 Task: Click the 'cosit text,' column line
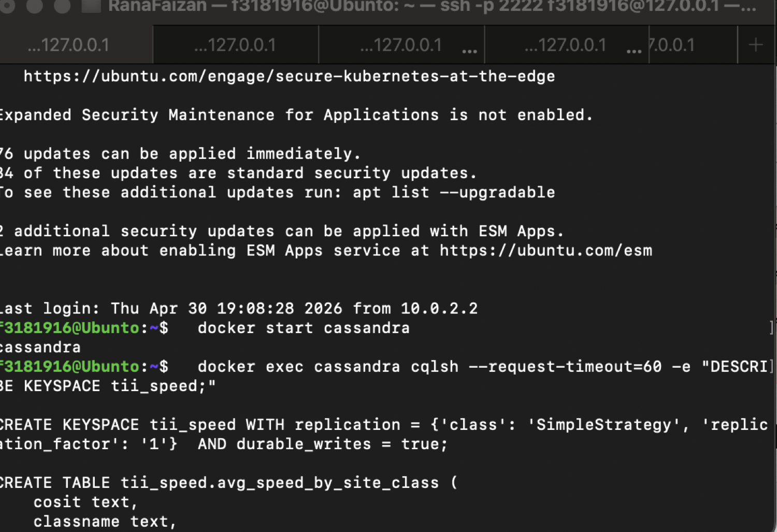click(85, 502)
